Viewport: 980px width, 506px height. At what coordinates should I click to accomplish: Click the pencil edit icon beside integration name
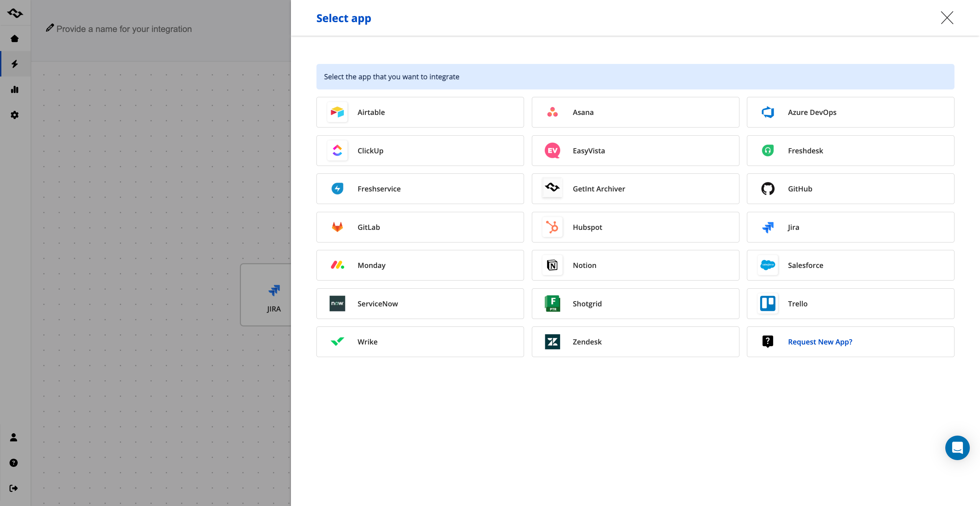[50, 28]
